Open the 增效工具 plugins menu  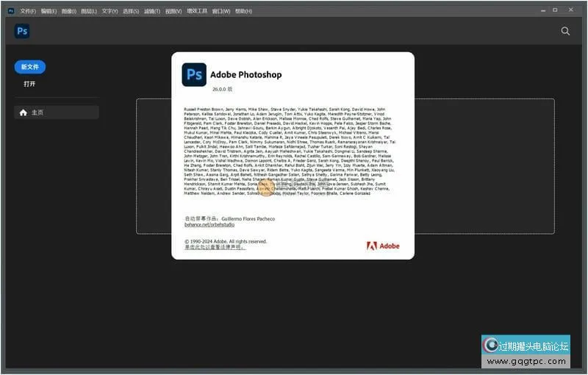[197, 12]
